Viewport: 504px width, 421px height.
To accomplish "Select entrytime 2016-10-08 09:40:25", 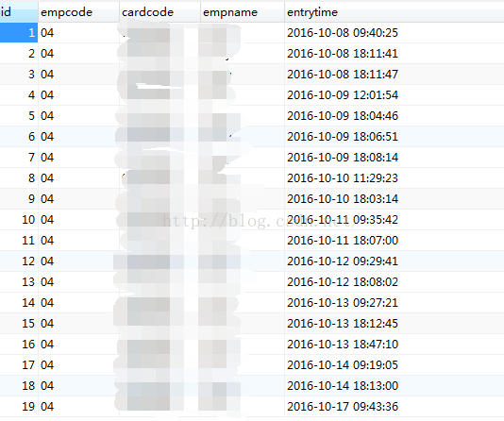I will (343, 32).
